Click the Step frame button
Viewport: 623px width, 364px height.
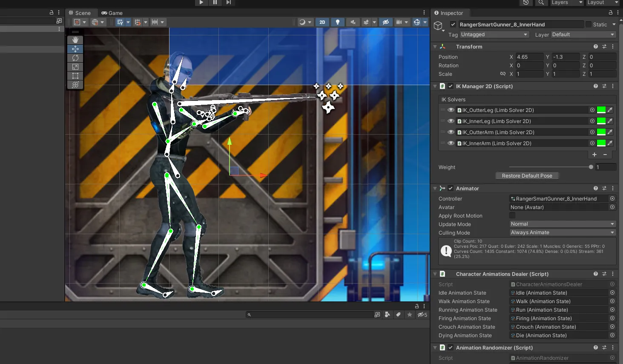[x=229, y=3]
